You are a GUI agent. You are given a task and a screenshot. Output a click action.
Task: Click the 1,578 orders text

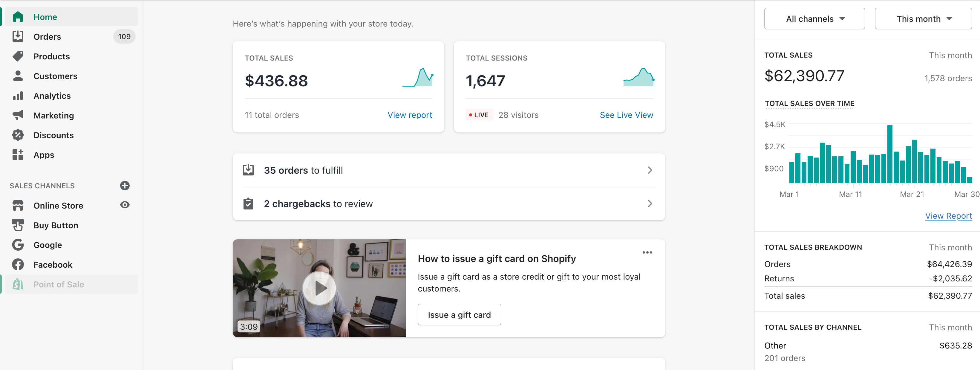[948, 78]
